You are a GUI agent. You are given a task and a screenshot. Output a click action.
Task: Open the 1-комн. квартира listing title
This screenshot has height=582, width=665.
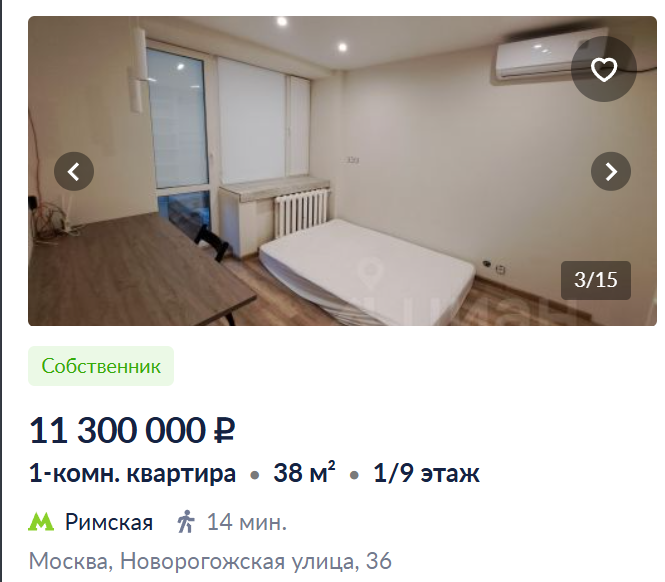[132, 473]
